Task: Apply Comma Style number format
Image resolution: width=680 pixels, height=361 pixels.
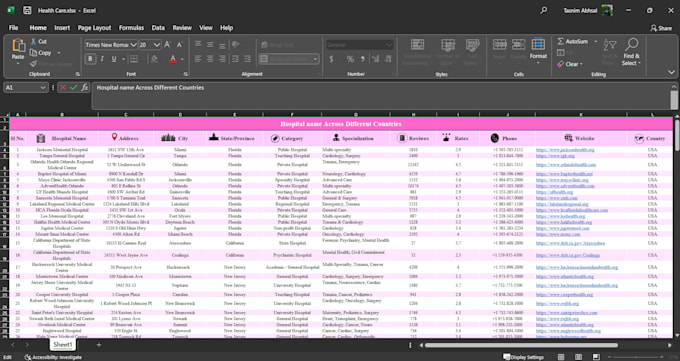Action: pos(363,59)
